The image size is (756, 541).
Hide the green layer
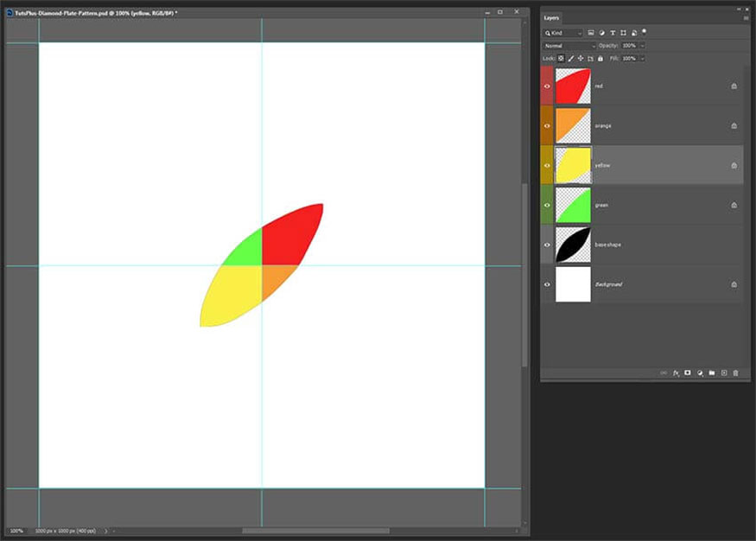point(547,205)
